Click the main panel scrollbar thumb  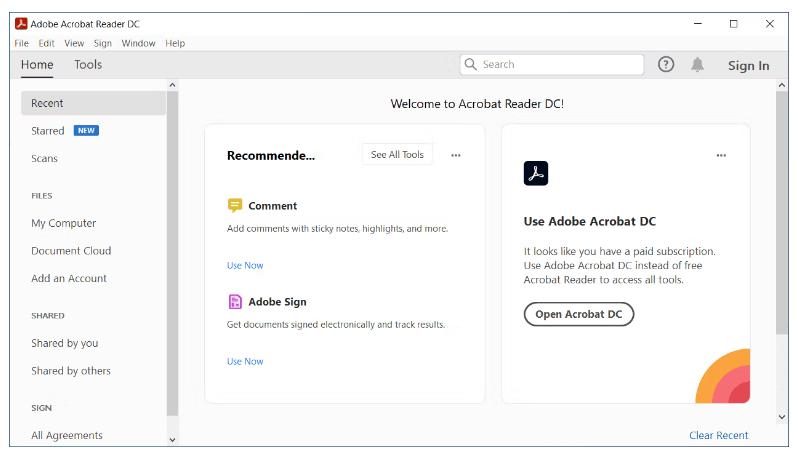pos(782,213)
